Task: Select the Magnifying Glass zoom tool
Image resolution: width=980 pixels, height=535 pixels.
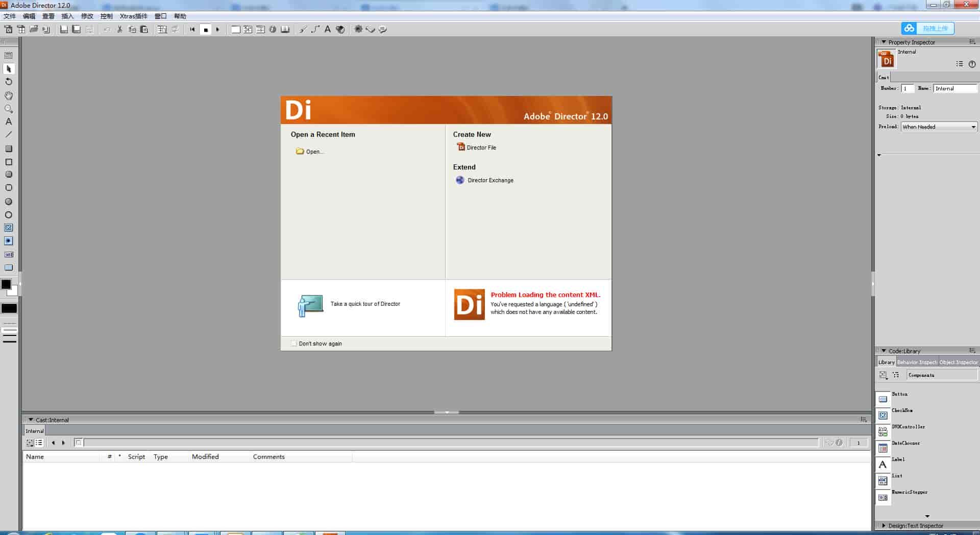Action: (x=9, y=109)
